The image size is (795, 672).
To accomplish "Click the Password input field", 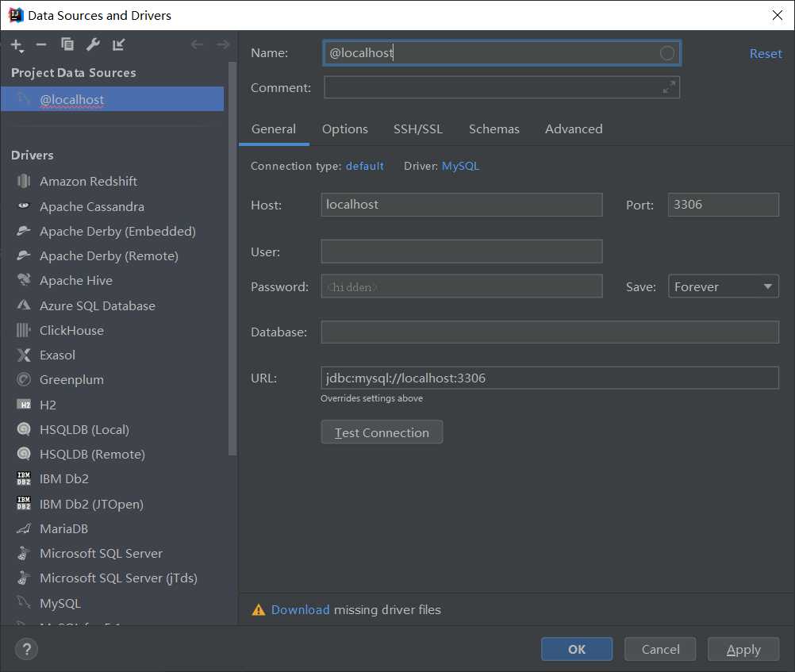I will coord(462,286).
